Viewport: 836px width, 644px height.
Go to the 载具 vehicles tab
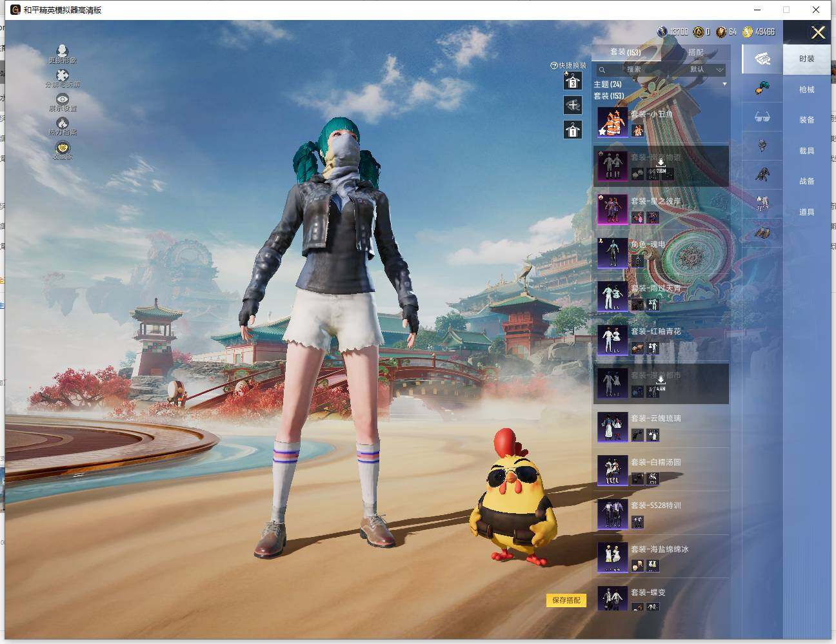point(807,151)
